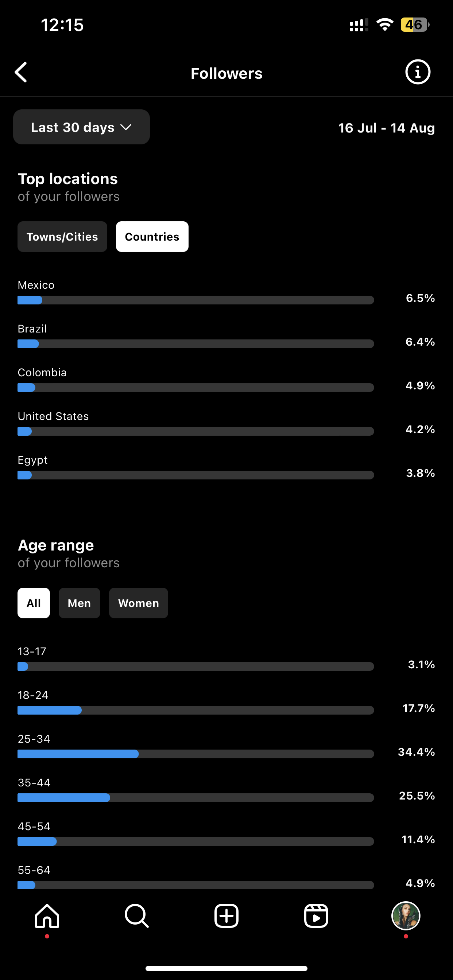Image resolution: width=453 pixels, height=980 pixels.
Task: Tap the Followers page title
Action: 226,73
